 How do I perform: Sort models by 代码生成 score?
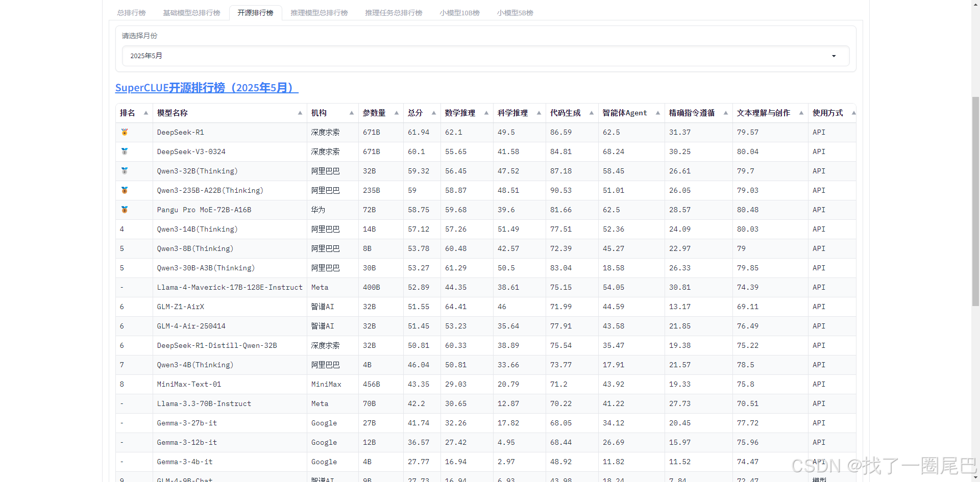pos(591,113)
